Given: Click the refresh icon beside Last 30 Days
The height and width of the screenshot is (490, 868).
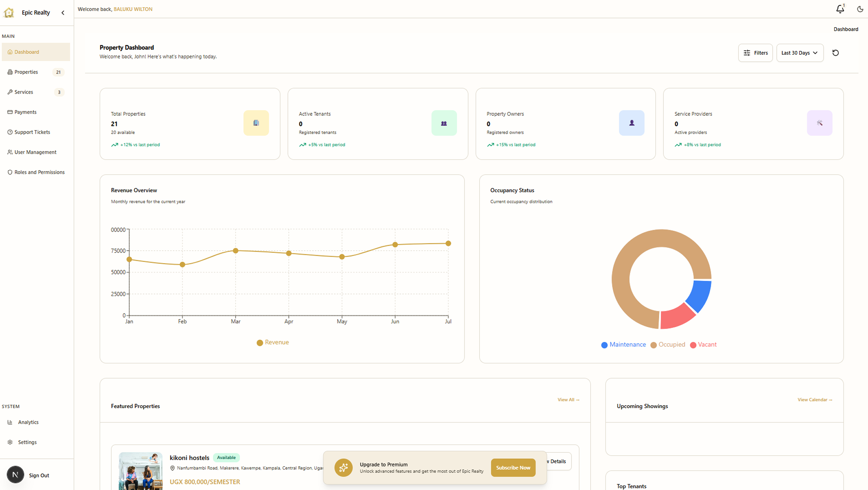Looking at the screenshot, I should click(x=835, y=53).
